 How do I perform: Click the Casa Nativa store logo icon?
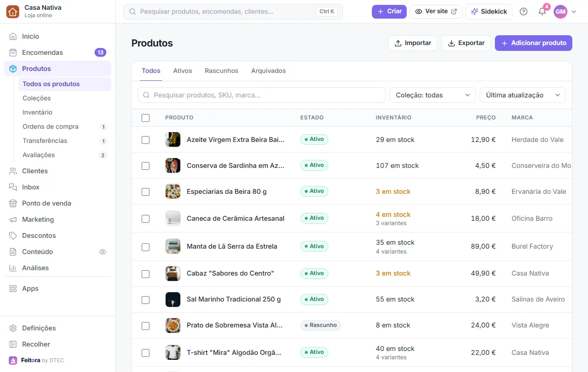(13, 12)
